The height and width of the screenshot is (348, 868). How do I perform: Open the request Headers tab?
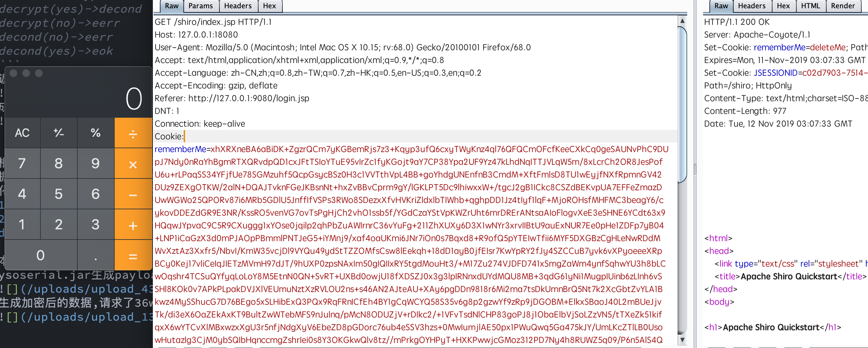coord(238,6)
